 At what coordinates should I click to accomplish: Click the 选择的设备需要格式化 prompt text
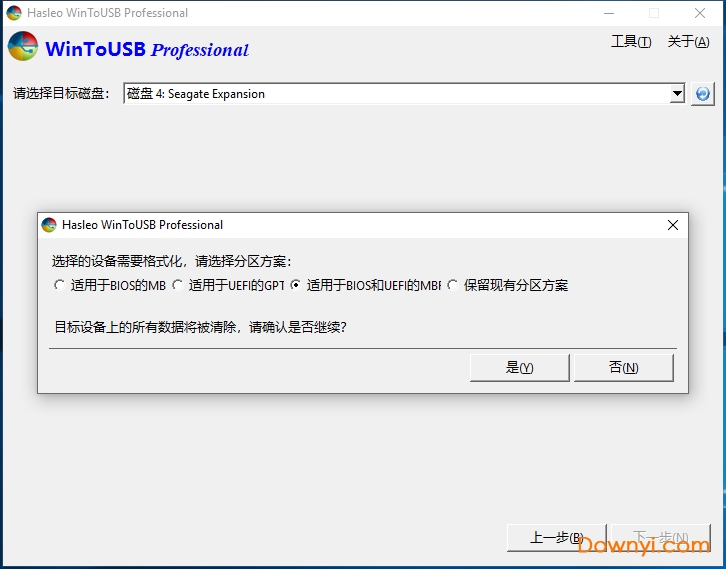click(171, 261)
